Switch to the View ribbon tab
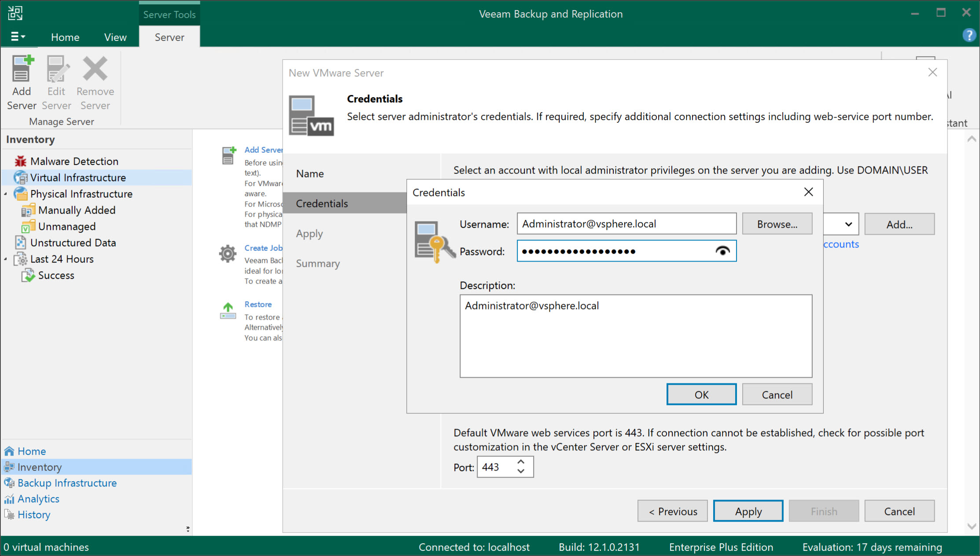 tap(115, 37)
